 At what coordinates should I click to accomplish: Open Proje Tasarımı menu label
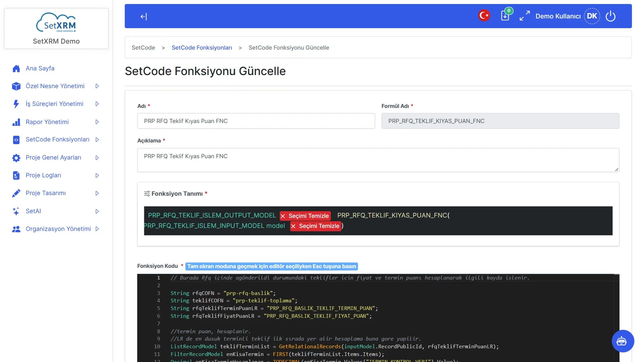(46, 193)
